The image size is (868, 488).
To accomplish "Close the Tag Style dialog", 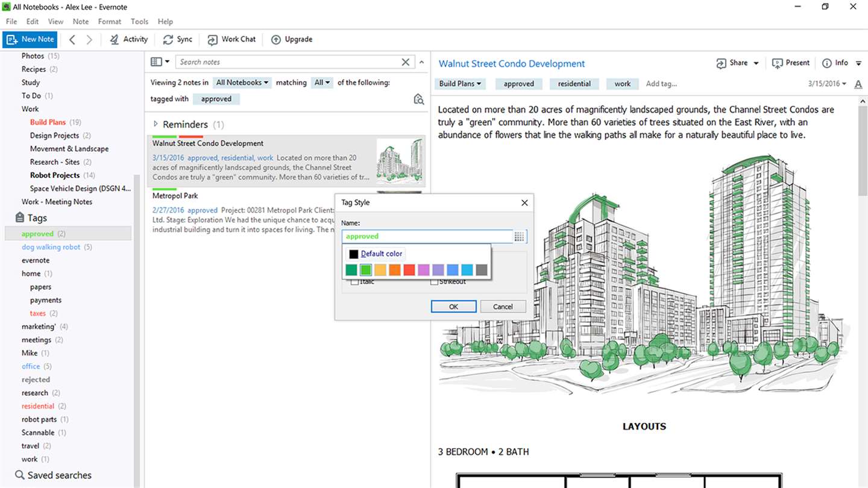I will [x=524, y=202].
